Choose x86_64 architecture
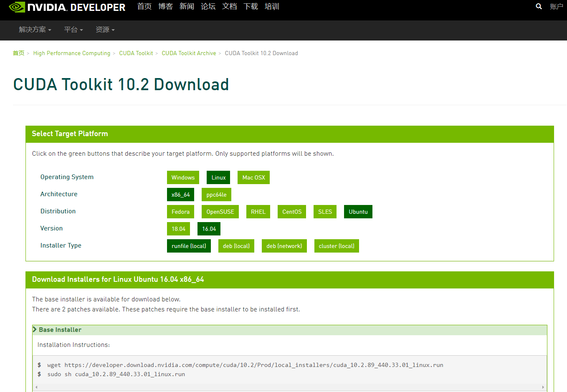Viewport: 567px width, 392px height. point(180,195)
